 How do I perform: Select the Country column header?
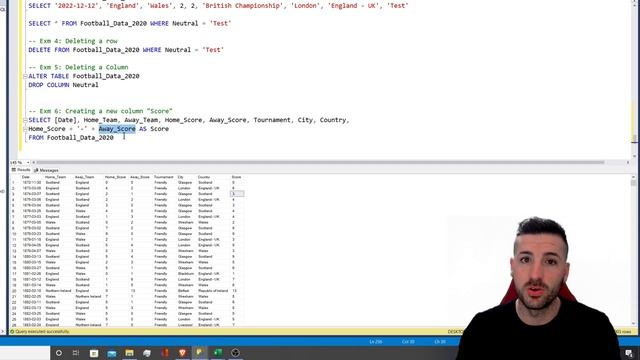click(x=204, y=177)
